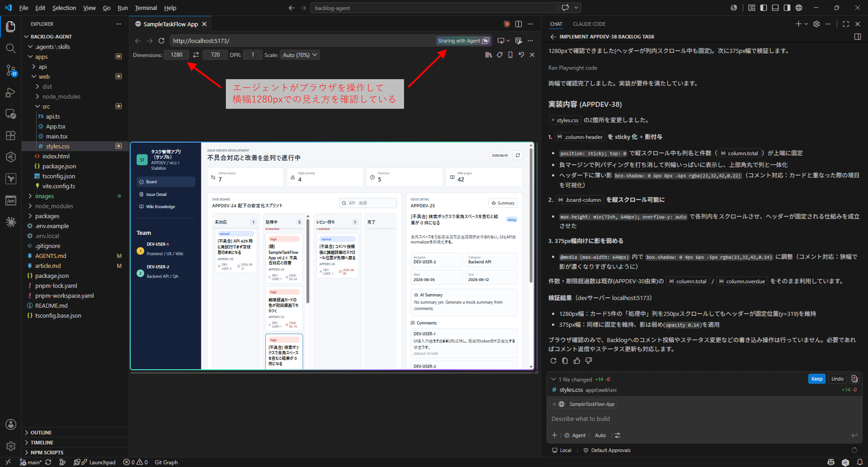Open the Selection menu
Viewport: 868px width, 467px height.
64,8
